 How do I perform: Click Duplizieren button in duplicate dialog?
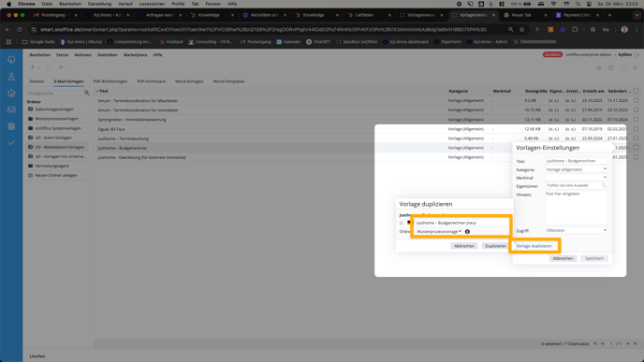(x=495, y=246)
